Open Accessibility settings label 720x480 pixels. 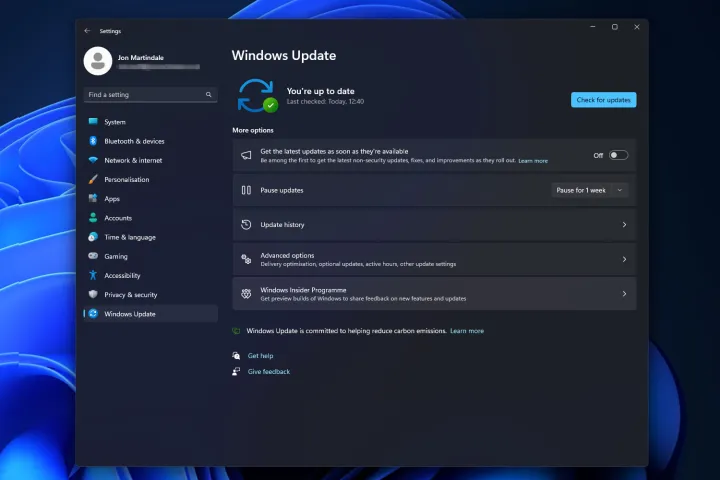(122, 276)
